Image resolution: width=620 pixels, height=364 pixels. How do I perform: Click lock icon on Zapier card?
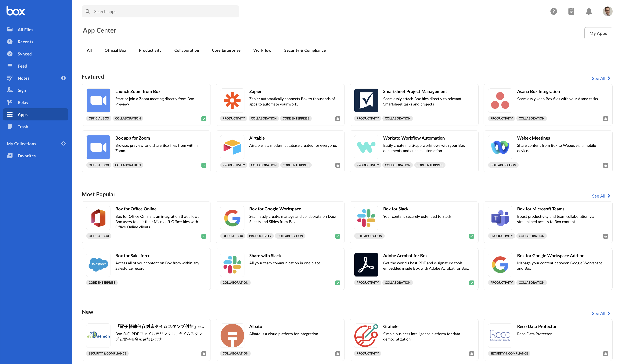(337, 119)
